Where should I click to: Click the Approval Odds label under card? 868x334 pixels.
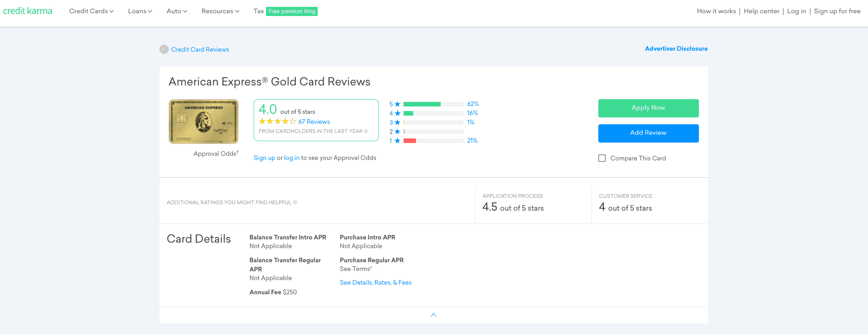coord(216,154)
